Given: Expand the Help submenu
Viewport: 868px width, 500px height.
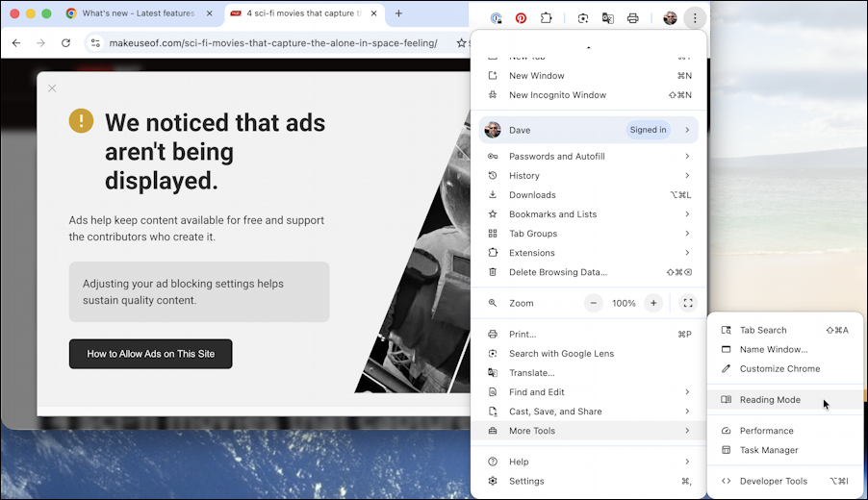Looking at the screenshot, I should 589,462.
